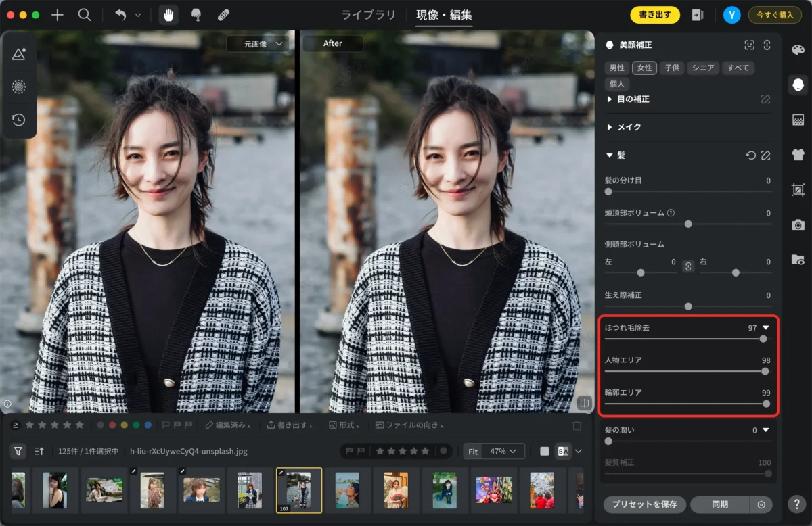Image resolution: width=812 pixels, height=526 pixels.
Task: Open the user account avatar Y
Action: click(x=731, y=15)
